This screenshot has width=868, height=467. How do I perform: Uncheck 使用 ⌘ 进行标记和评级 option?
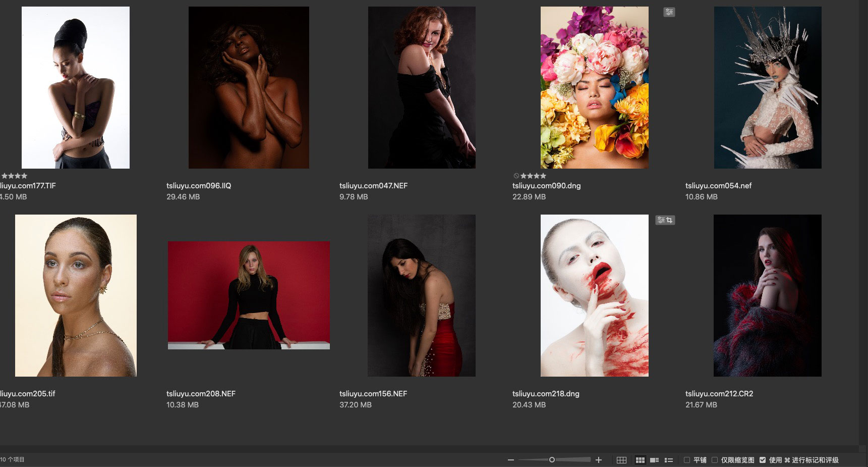(763, 460)
